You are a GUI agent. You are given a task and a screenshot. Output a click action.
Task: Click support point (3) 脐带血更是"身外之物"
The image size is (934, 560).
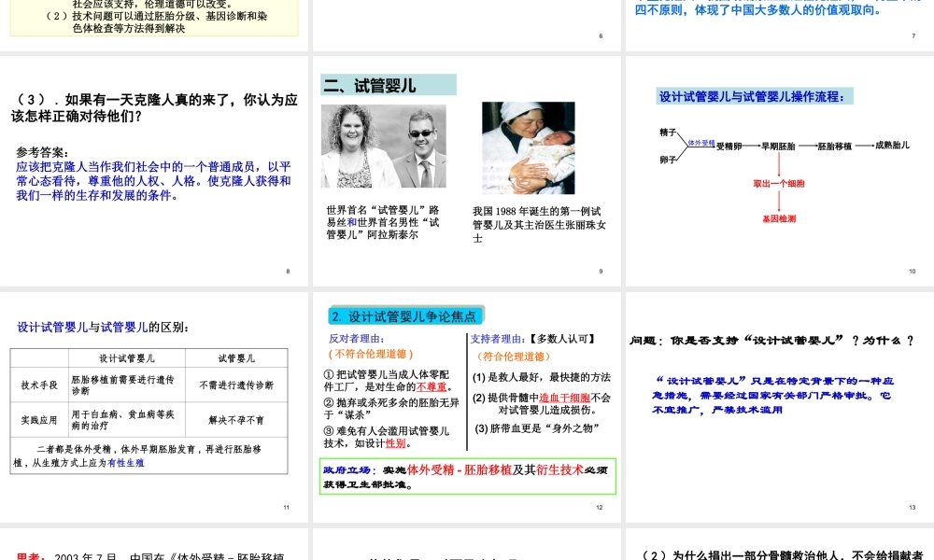(x=537, y=428)
